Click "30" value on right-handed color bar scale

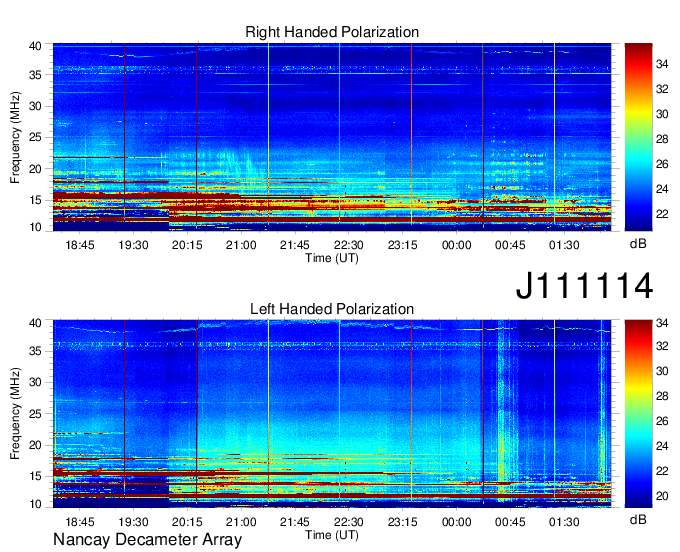(662, 114)
